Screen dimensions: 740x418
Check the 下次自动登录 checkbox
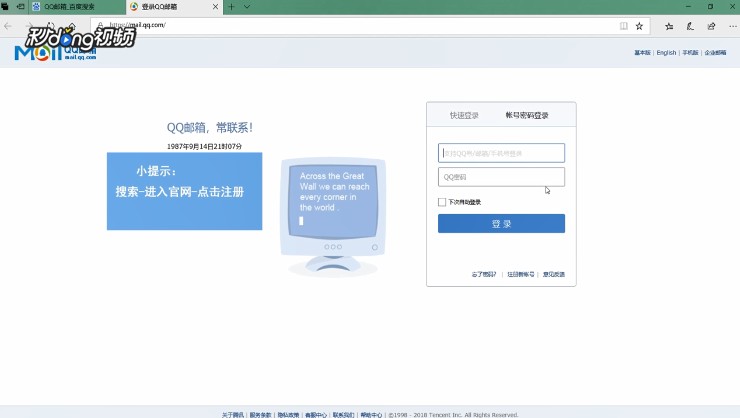tap(442, 202)
